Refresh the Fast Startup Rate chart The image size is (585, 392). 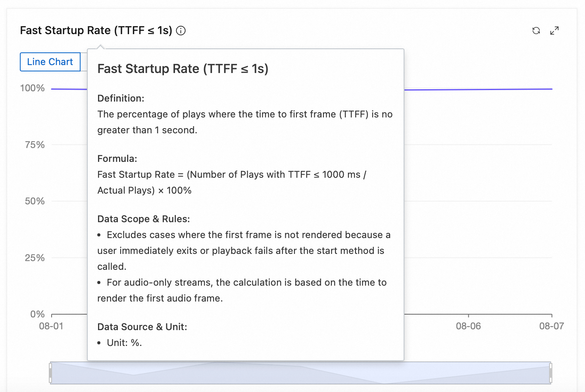coord(536,31)
